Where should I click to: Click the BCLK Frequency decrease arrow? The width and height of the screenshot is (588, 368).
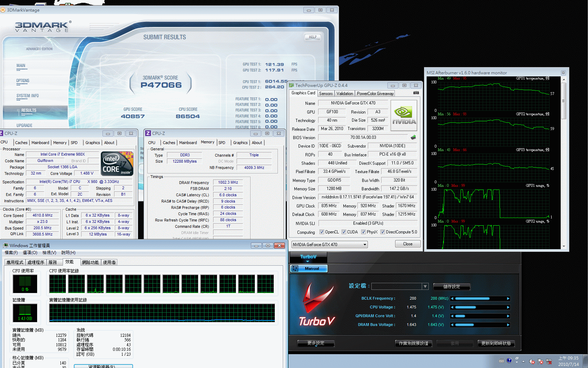coord(452,299)
